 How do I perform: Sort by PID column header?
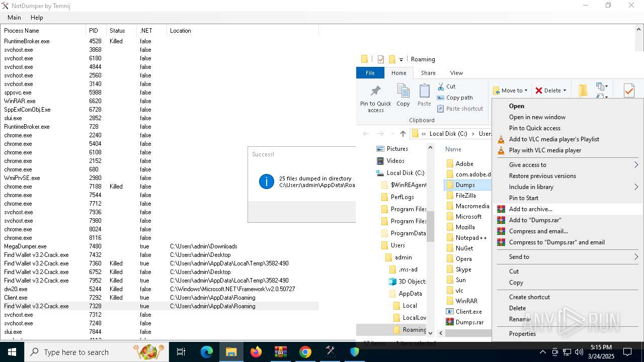click(x=96, y=31)
